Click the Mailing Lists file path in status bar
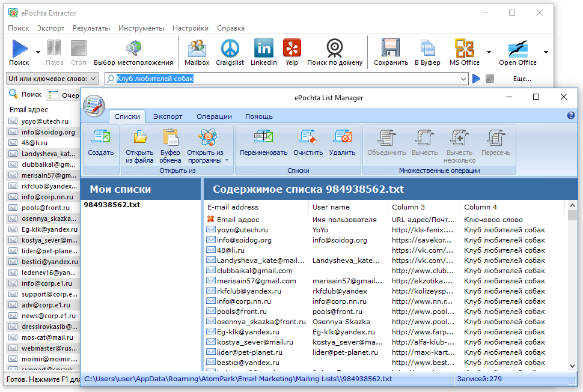Image resolution: width=583 pixels, height=392 pixels. [238, 379]
